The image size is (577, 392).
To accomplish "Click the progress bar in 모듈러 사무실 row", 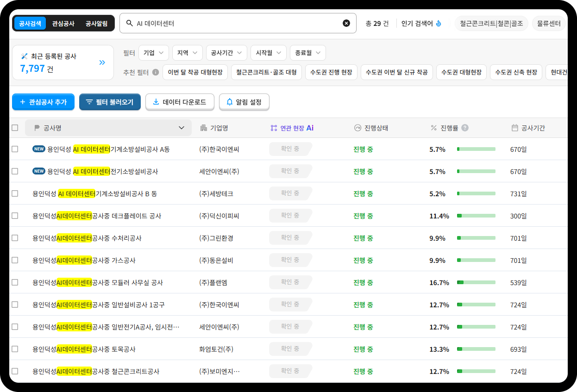I will [x=476, y=282].
